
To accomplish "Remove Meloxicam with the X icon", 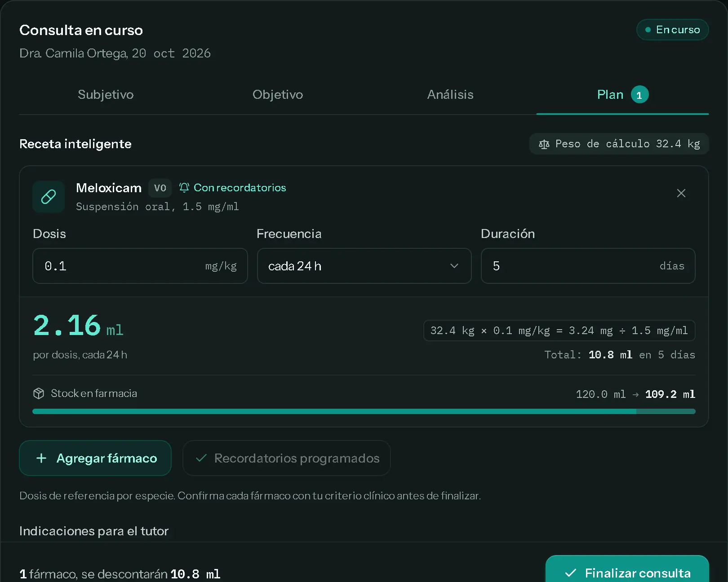I will click(x=681, y=193).
